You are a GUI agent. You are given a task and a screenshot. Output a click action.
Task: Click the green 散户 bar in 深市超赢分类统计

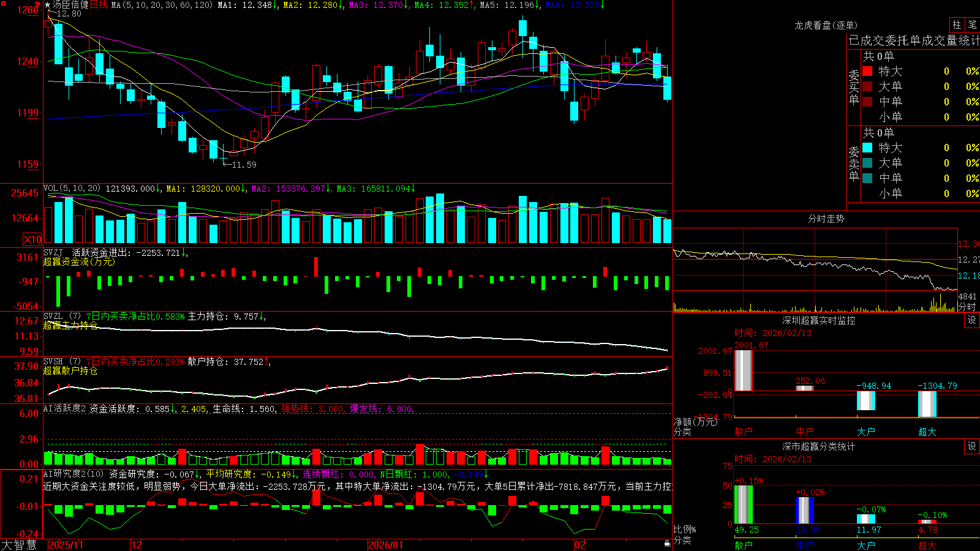(744, 504)
